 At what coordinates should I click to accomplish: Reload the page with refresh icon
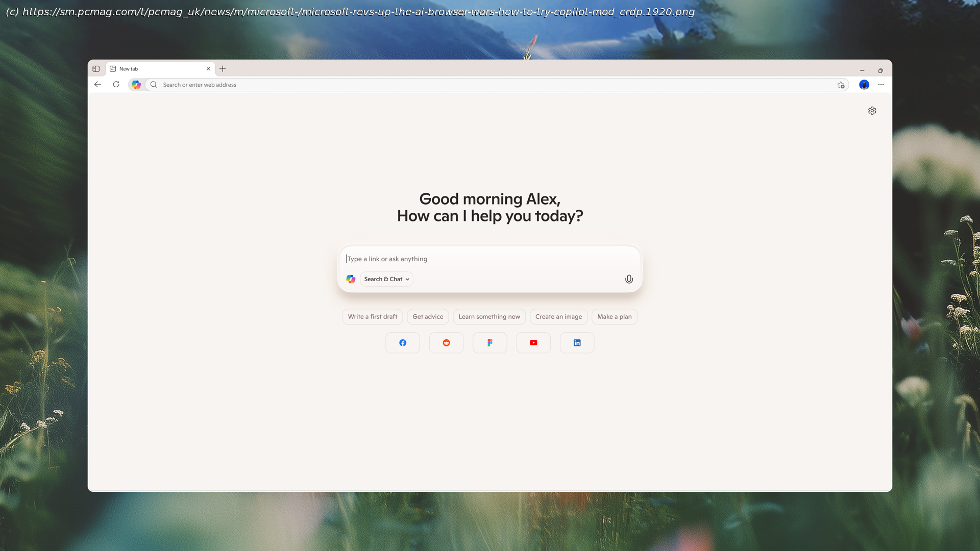[116, 85]
